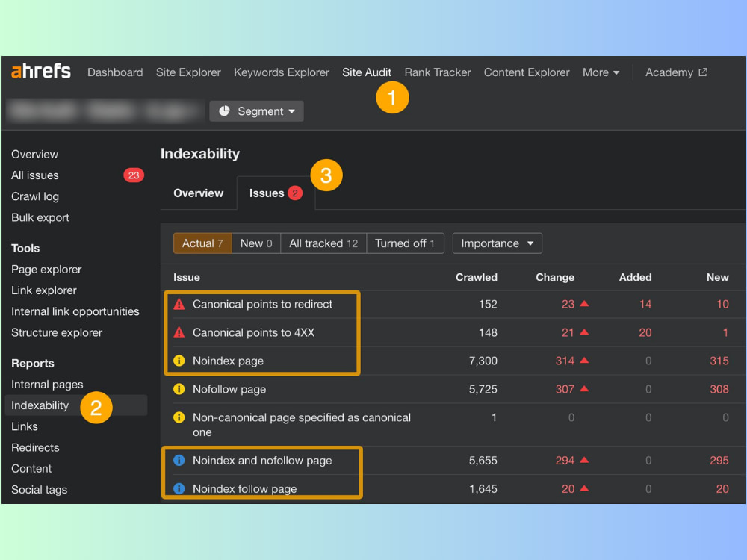Open Page explorer tool

click(46, 270)
